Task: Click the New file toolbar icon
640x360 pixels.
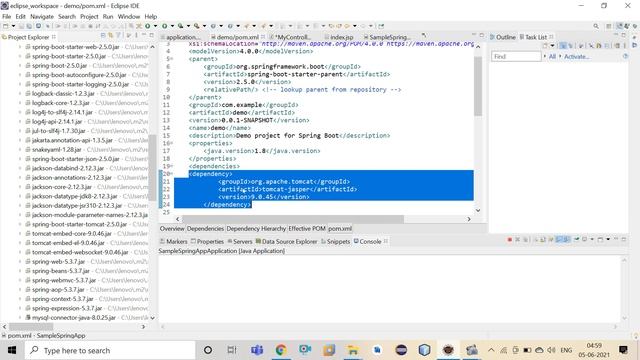Action: click(6, 26)
